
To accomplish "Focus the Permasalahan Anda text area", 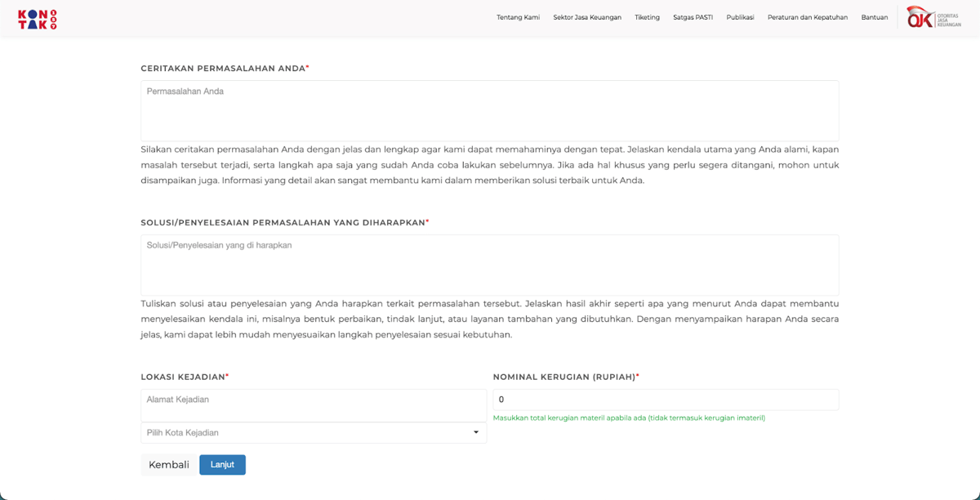I will tap(489, 110).
